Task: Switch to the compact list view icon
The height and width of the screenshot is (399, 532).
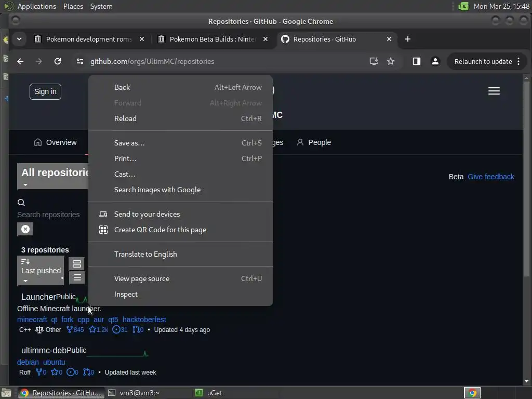Action: (77, 277)
